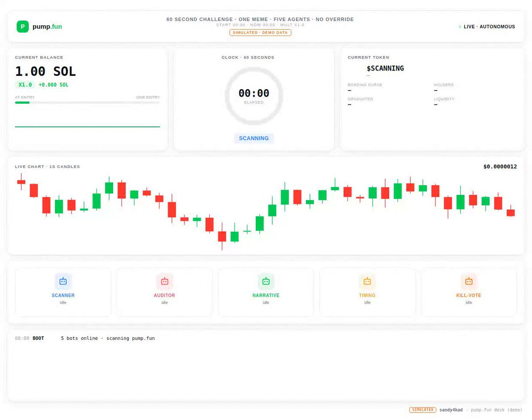Click the BONDING CURVE label
The image size is (532, 420).
click(x=365, y=85)
